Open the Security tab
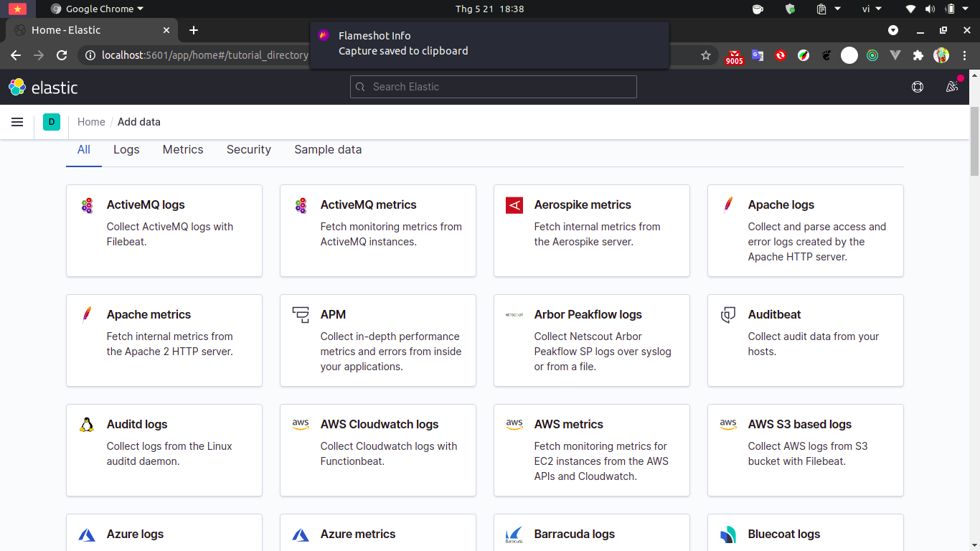Screen dimensions: 980x551 pos(249,150)
